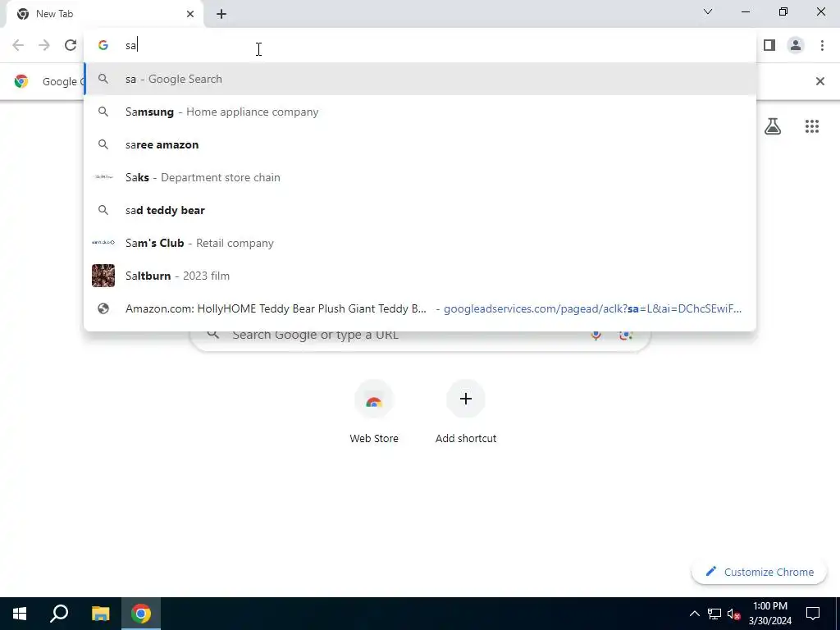Click the Google icon in address bar
This screenshot has height=630, width=840.
tap(103, 46)
